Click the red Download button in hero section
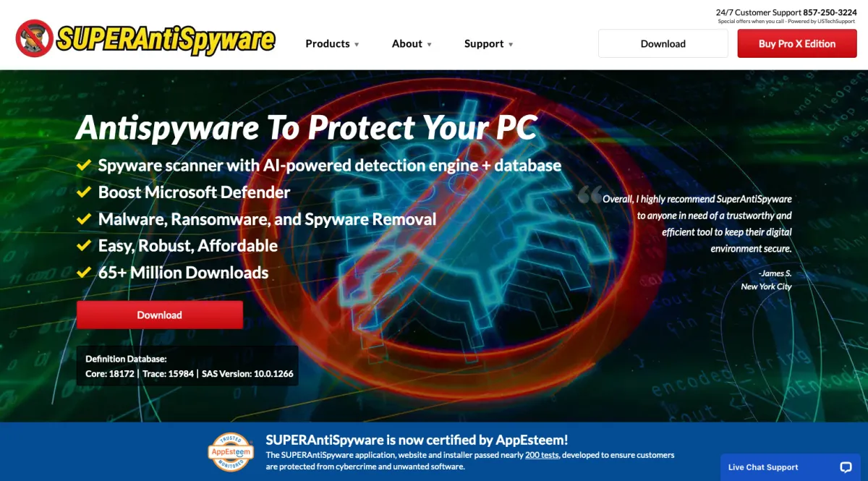 pyautogui.click(x=160, y=315)
